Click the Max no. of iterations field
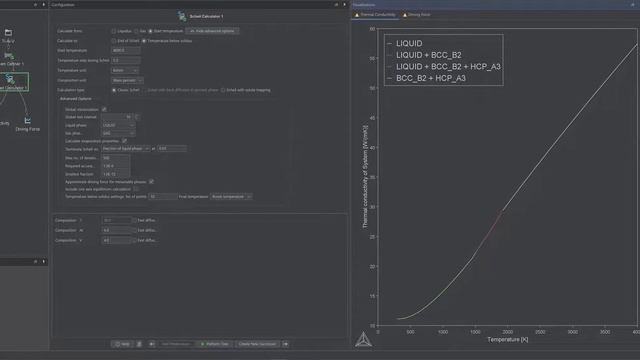The height and width of the screenshot is (360, 640). click(x=116, y=158)
